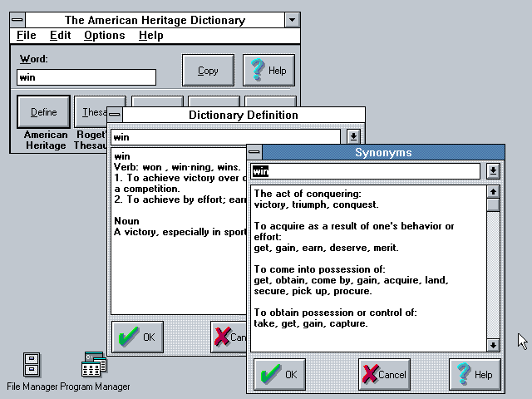Expand Dictionary Definition word dropdown arrow
The height and width of the screenshot is (399, 532).
coord(353,136)
